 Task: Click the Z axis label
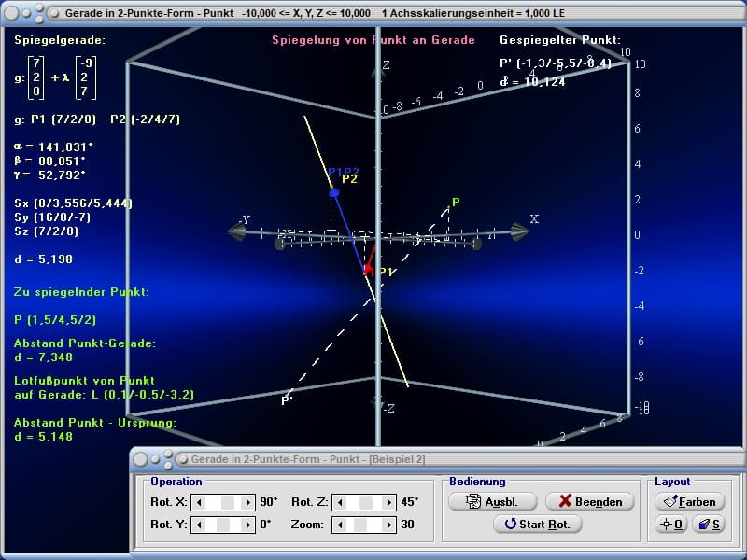(387, 64)
